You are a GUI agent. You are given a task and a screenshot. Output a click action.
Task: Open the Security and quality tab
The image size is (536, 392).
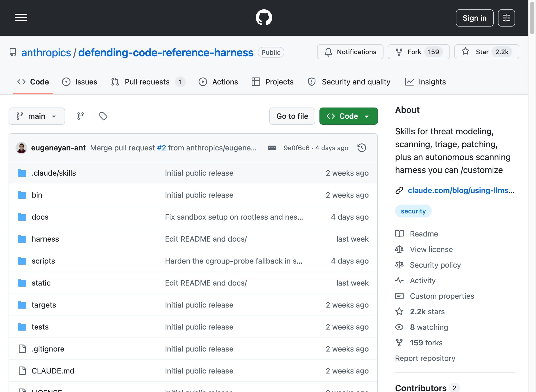click(349, 82)
